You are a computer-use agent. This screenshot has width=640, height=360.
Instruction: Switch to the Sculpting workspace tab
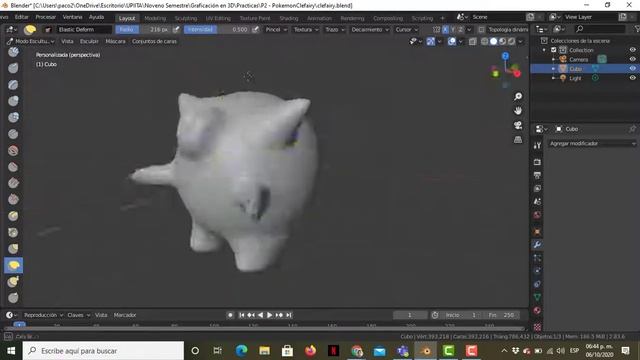186,18
